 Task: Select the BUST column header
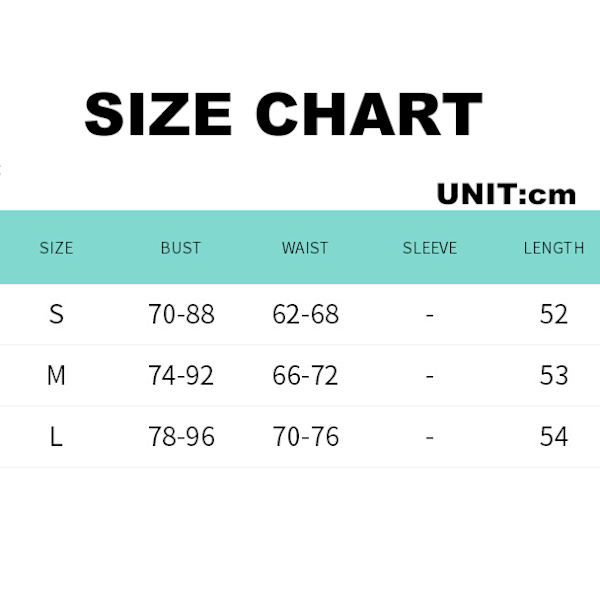(x=181, y=248)
